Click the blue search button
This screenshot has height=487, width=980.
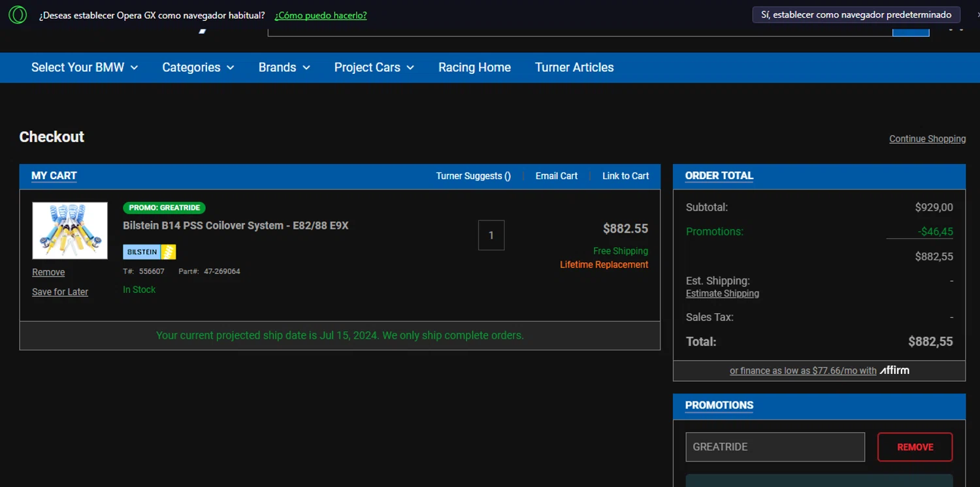coord(911,31)
